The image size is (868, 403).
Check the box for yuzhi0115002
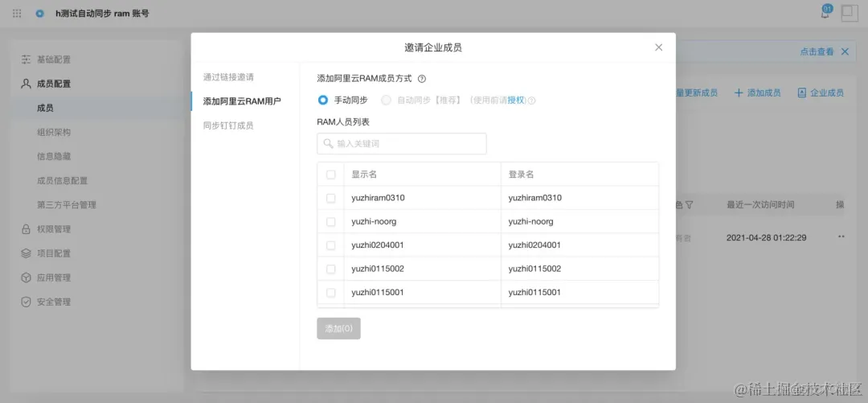coord(330,269)
